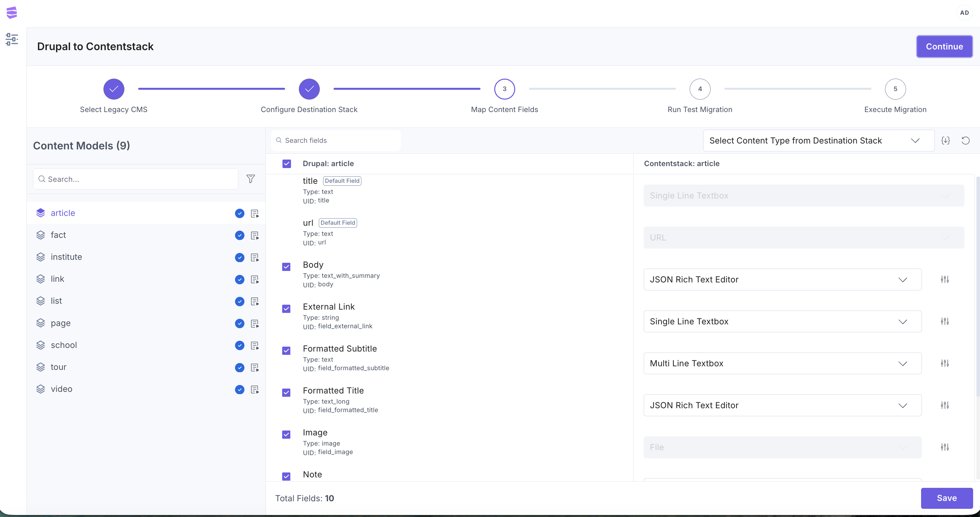
Task: Uncheck the External Link field checkbox
Action: 286,308
